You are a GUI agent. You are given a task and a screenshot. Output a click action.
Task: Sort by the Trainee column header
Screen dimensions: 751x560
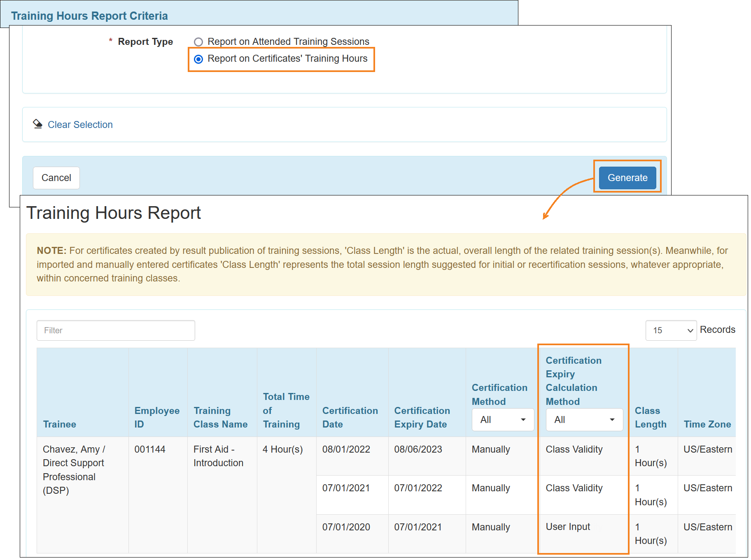[60, 424]
